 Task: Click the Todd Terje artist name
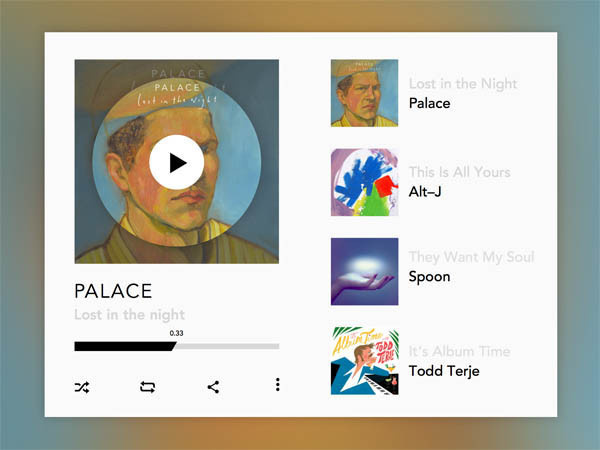point(444,371)
